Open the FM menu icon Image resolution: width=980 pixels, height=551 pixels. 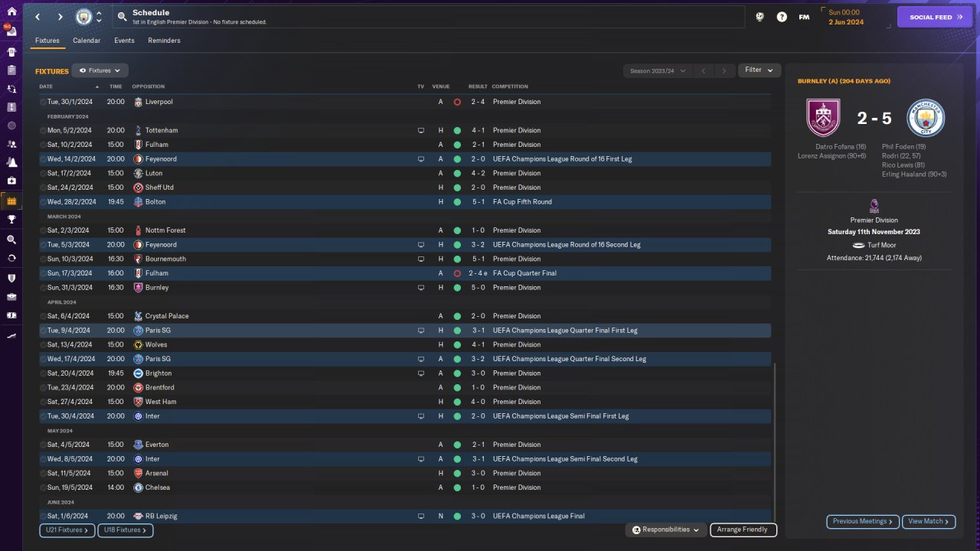click(804, 17)
